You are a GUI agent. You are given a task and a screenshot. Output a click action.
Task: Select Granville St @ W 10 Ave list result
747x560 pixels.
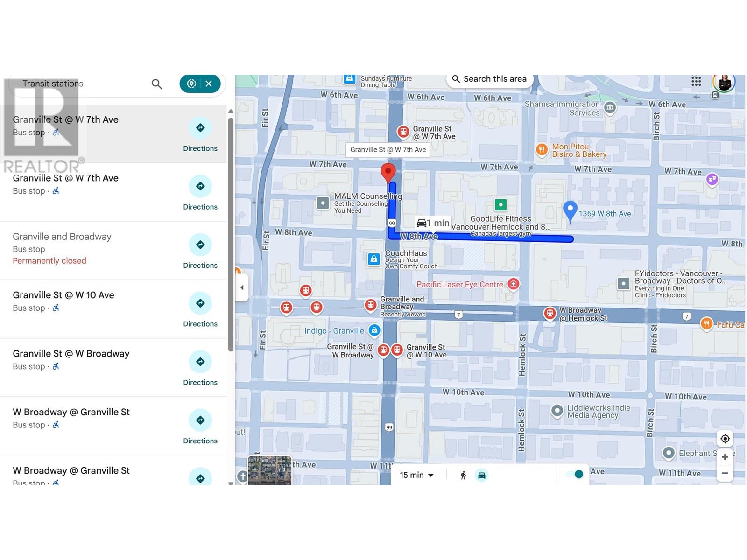[113, 309]
